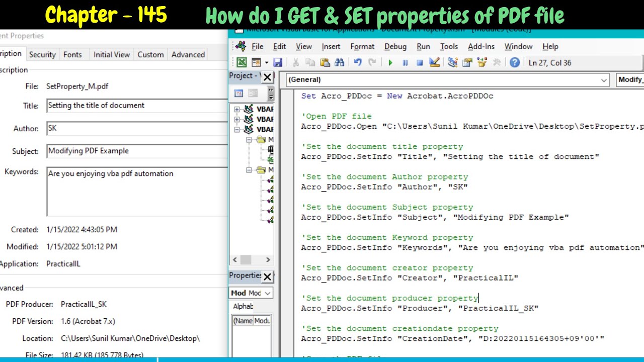Open the Object Browser toolbar icon

(x=482, y=62)
